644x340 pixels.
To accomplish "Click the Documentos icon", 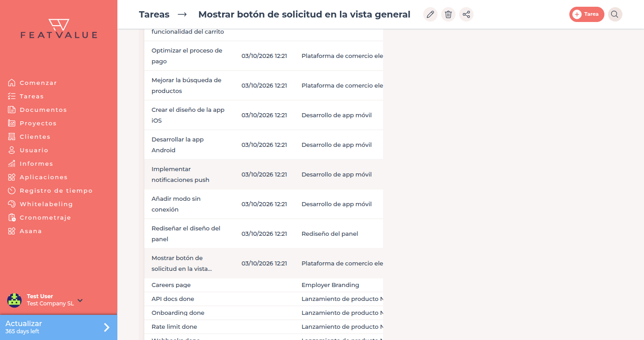I will pyautogui.click(x=12, y=110).
